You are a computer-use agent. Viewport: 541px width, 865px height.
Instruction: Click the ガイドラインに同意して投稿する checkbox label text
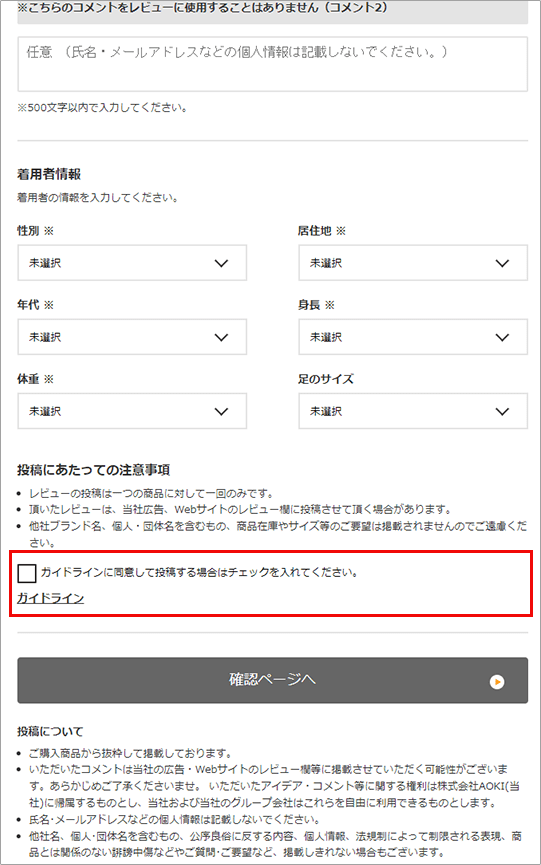pos(200,573)
